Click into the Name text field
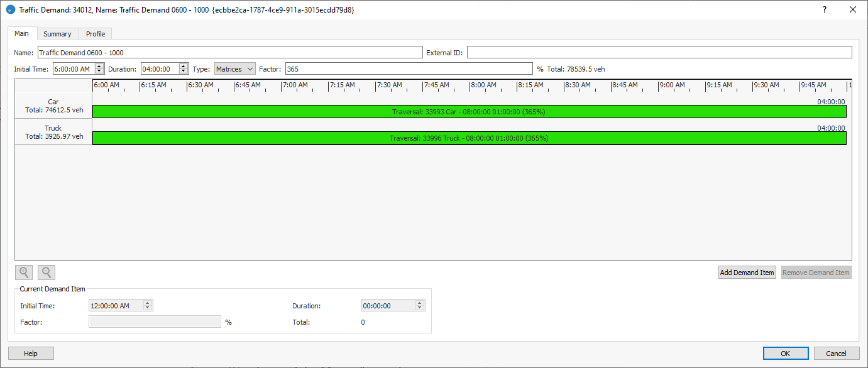This screenshot has width=868, height=368. (230, 53)
